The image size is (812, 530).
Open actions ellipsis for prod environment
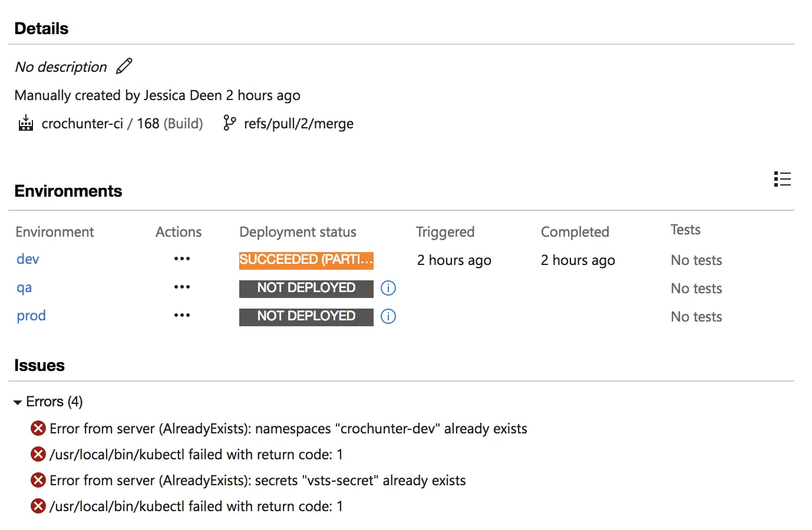point(182,315)
